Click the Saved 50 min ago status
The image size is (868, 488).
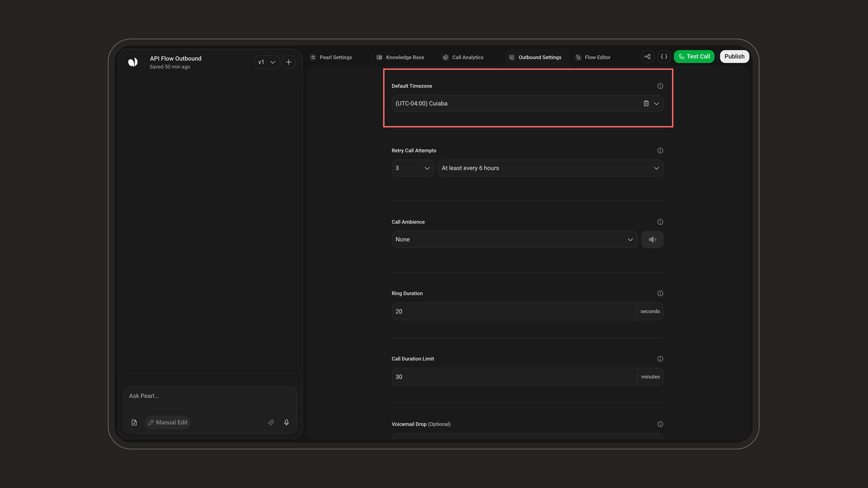[170, 67]
